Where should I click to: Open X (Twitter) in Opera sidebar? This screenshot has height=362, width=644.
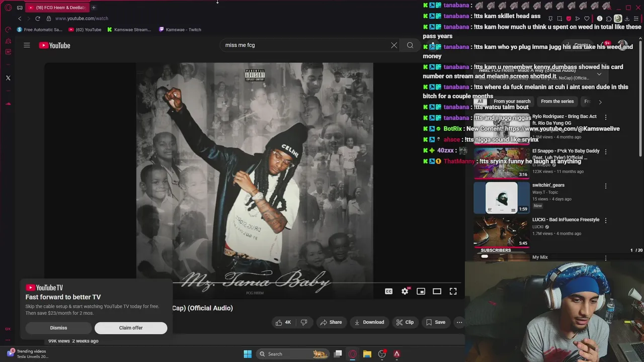(x=8, y=78)
